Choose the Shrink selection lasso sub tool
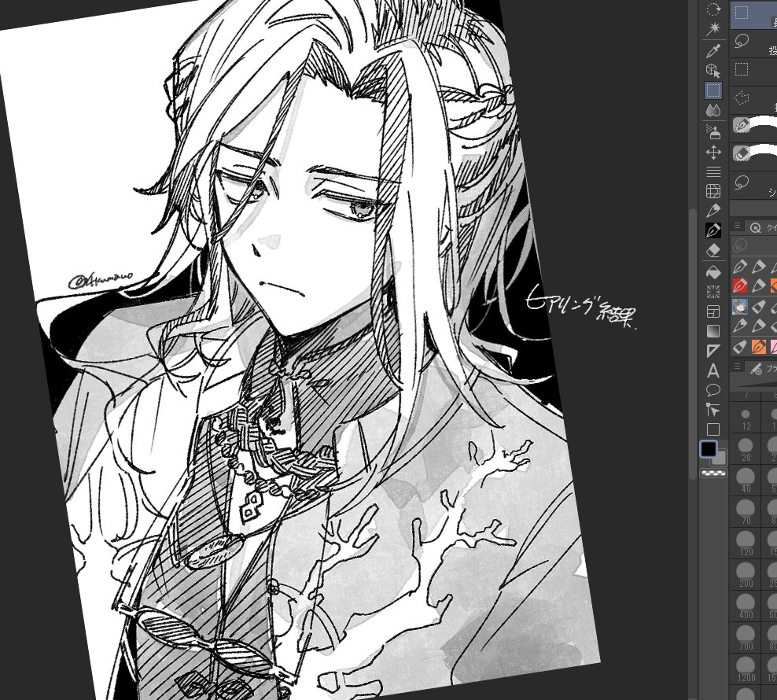 pos(753,183)
